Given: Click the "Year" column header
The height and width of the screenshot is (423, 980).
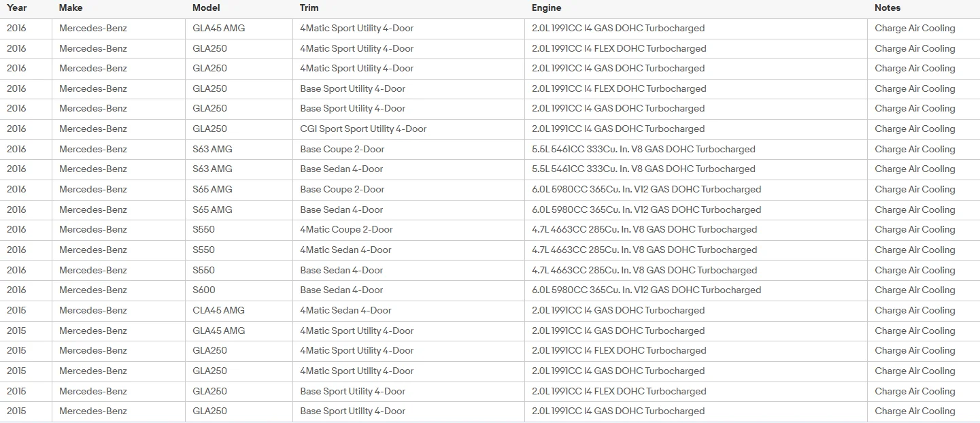Looking at the screenshot, I should click(17, 8).
